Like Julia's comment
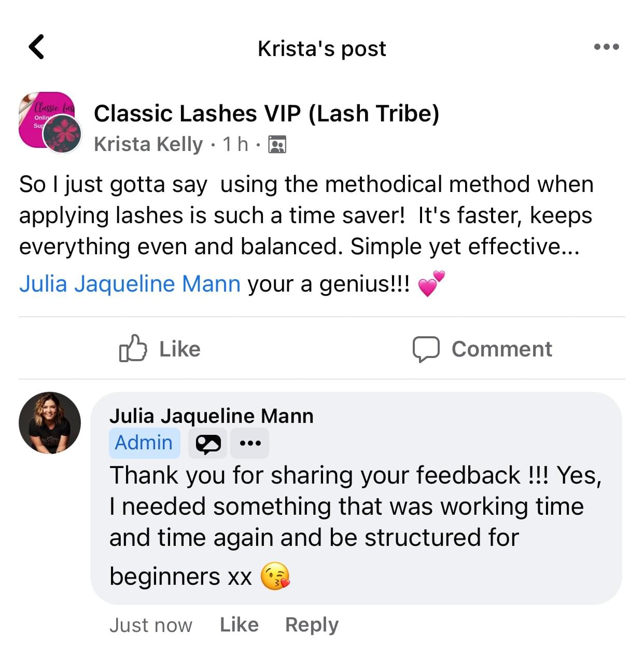644x659 pixels. 239,624
